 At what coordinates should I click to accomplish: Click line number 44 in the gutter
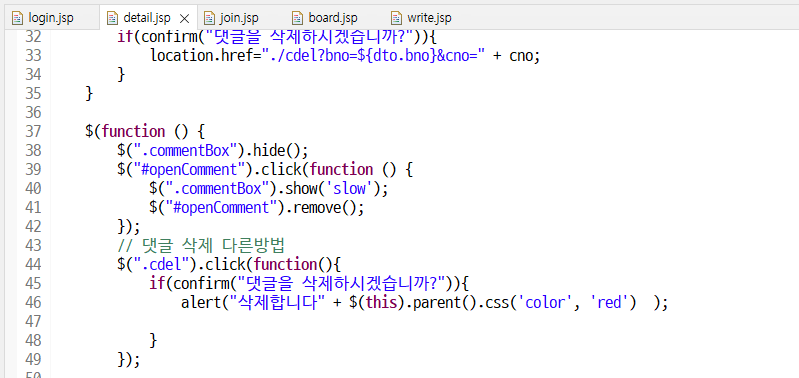click(33, 264)
